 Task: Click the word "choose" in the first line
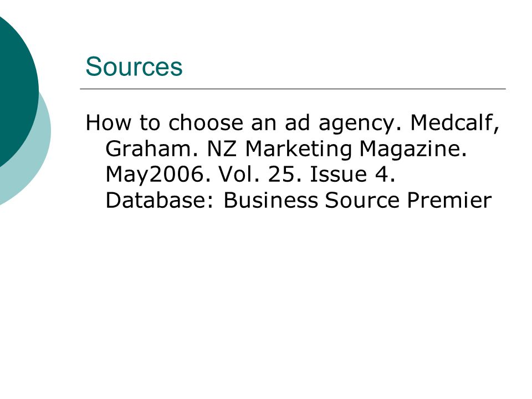pyautogui.click(x=206, y=123)
